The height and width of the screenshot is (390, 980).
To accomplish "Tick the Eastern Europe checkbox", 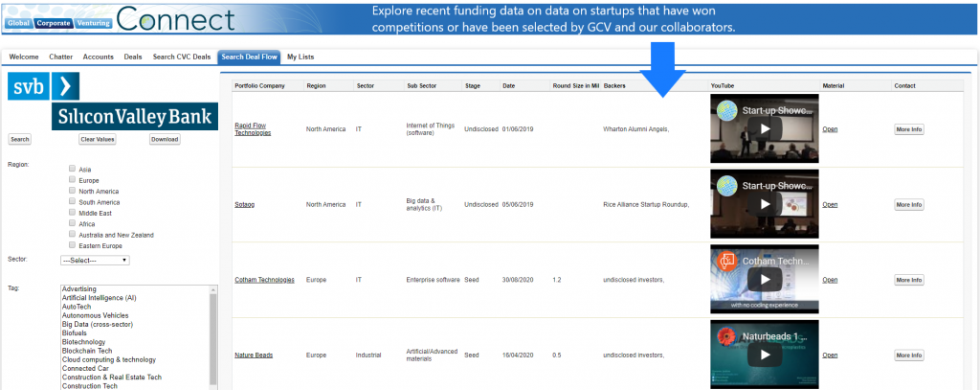I will (72, 244).
